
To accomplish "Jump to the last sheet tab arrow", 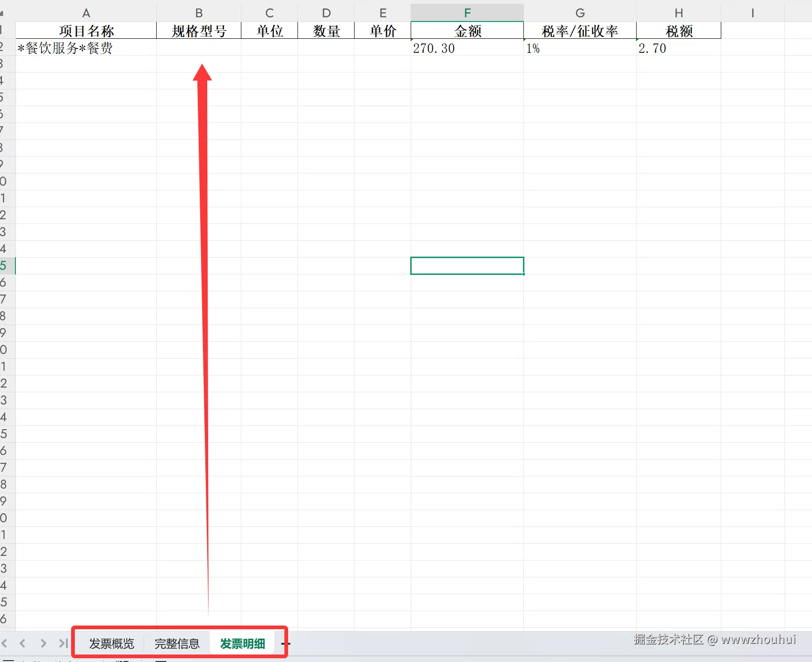I will click(63, 643).
